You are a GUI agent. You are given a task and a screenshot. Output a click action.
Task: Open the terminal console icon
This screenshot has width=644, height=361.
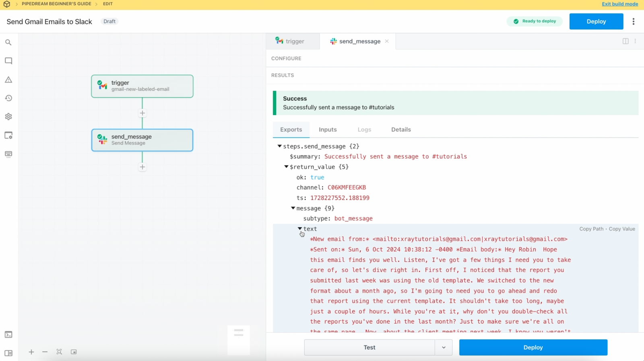pos(8,334)
